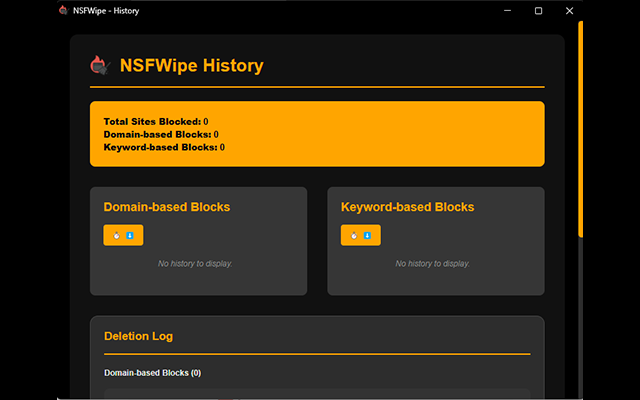Click the NSFWipe app icon in the title bar
This screenshot has height=400, width=640.
[x=63, y=10]
